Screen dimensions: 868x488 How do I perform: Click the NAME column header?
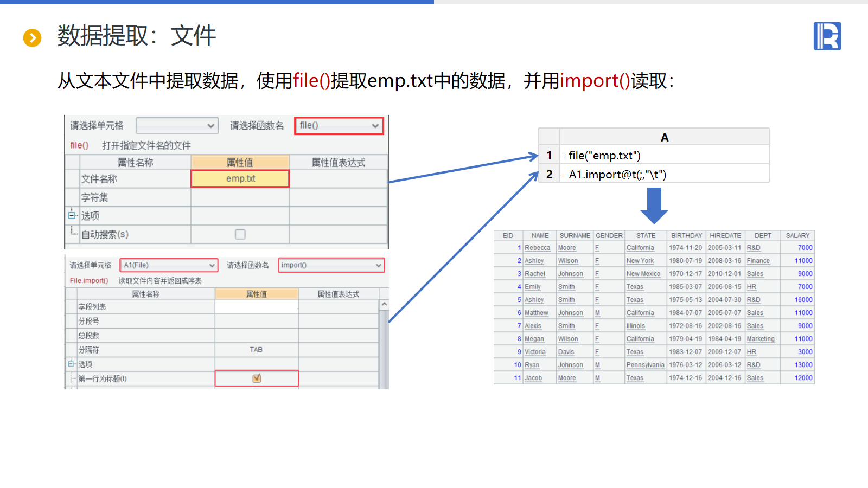pyautogui.click(x=540, y=236)
